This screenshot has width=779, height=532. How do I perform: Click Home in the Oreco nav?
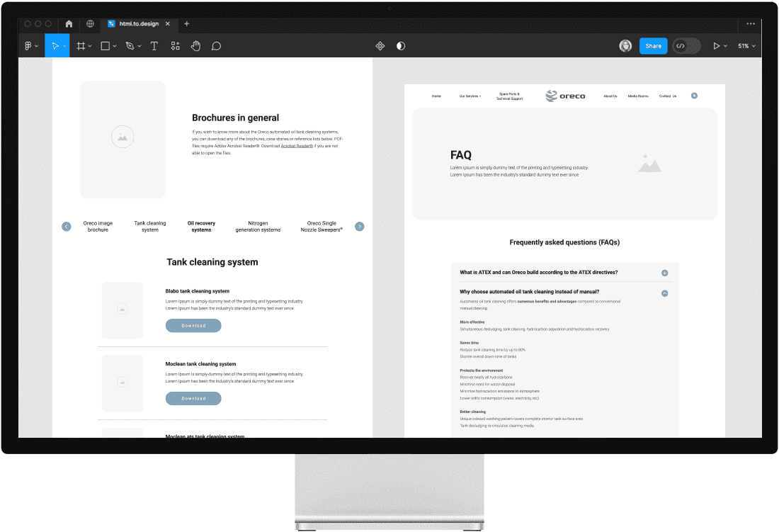click(436, 96)
